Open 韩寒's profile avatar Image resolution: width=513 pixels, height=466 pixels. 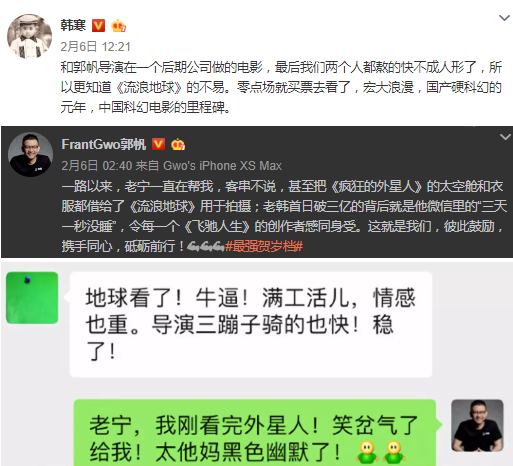30,36
